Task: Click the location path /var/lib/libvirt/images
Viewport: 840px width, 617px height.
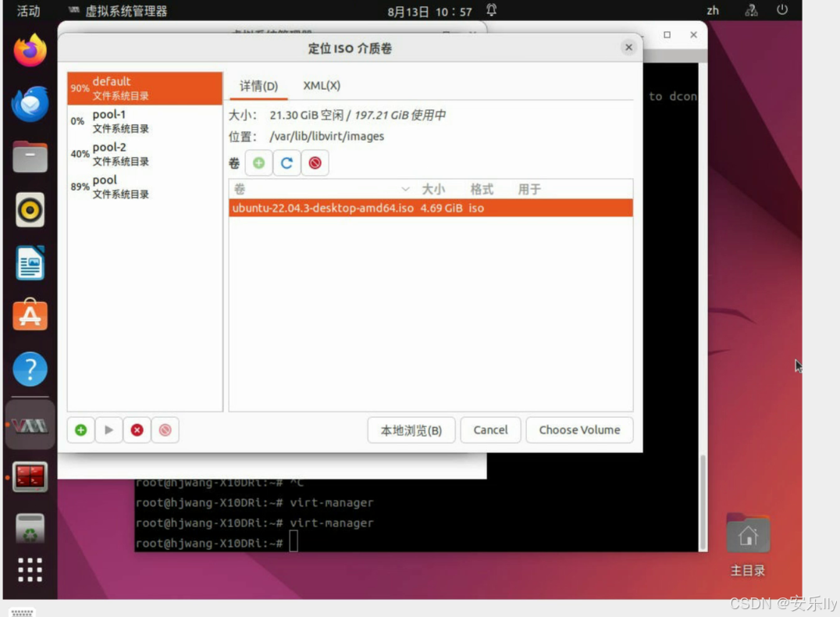Action: [327, 136]
